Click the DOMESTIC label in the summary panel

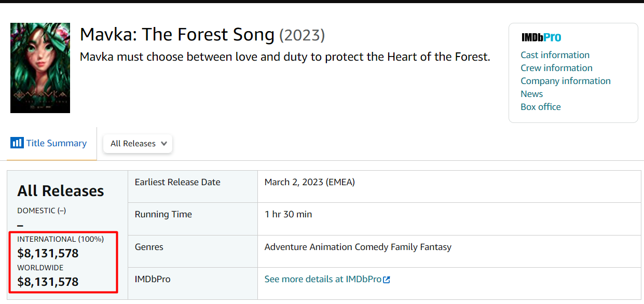click(36, 211)
